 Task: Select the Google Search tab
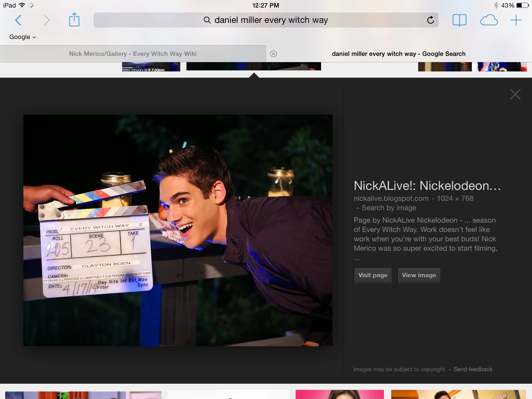398,54
